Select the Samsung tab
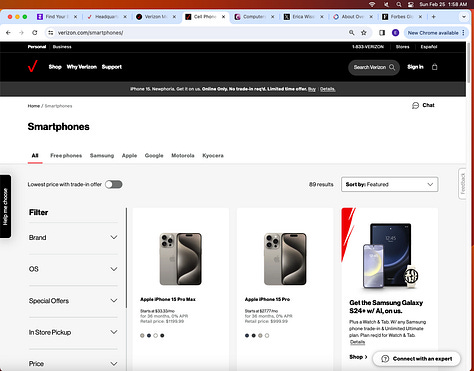The width and height of the screenshot is (474, 371). (102, 156)
